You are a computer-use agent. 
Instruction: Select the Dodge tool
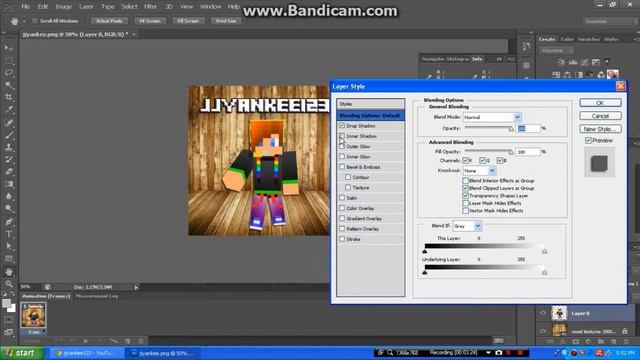pos(9,209)
